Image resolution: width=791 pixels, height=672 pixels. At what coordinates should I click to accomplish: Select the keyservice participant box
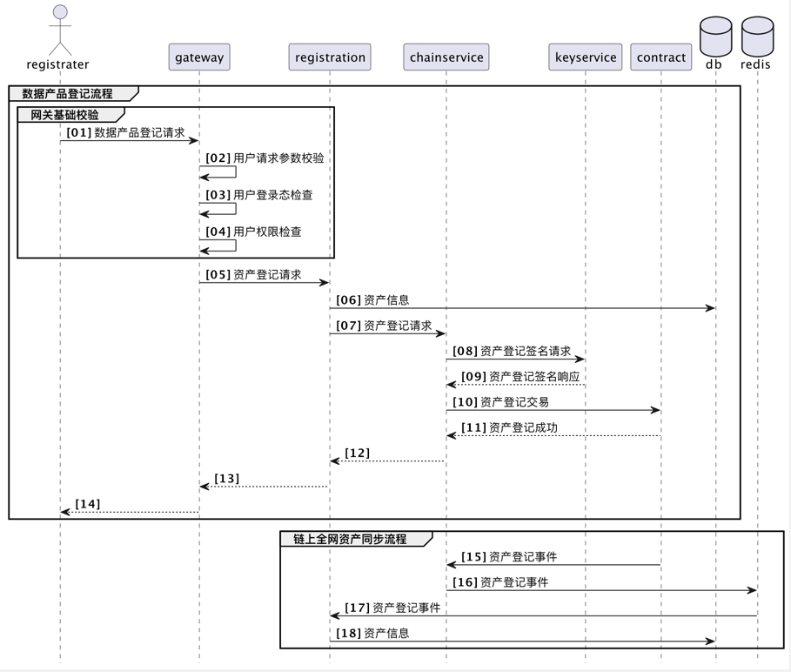[586, 57]
